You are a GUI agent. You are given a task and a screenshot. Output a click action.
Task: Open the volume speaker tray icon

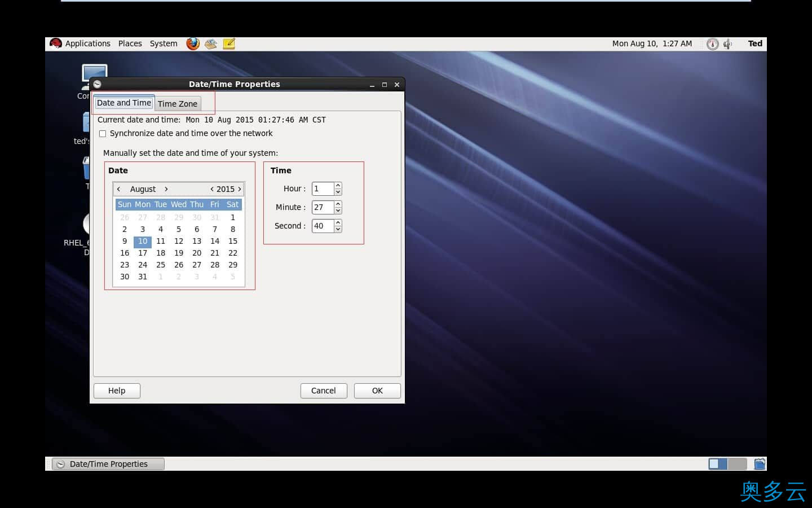tap(728, 44)
